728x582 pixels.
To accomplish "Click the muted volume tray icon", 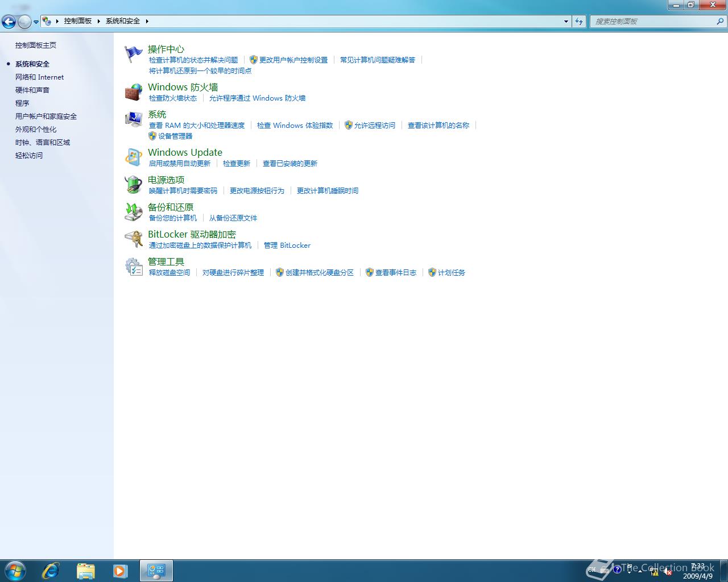I will [x=668, y=571].
